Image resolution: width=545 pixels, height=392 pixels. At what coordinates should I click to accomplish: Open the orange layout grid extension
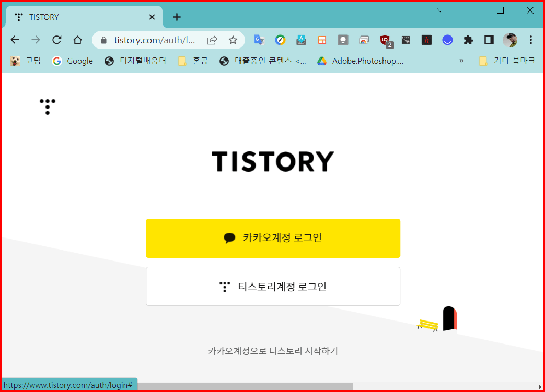pyautogui.click(x=322, y=40)
